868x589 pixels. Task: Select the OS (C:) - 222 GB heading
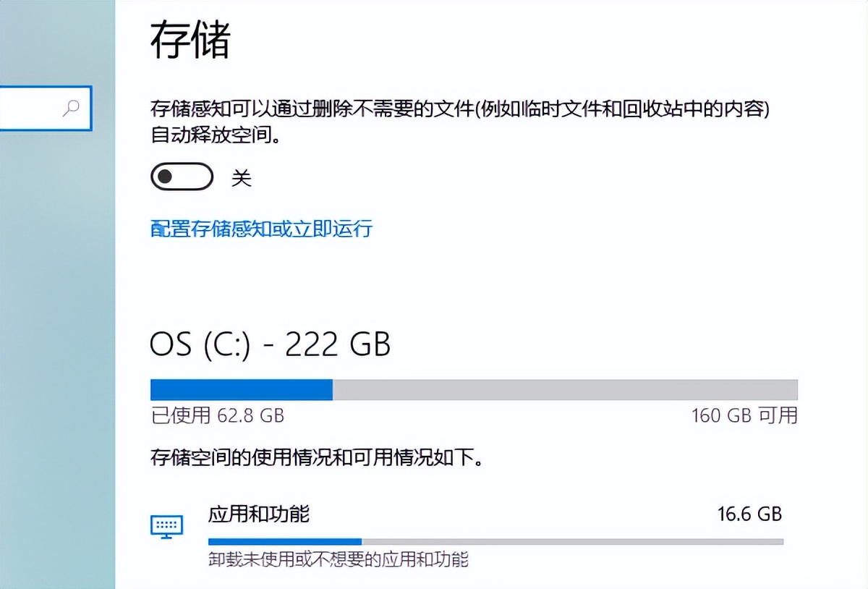[x=270, y=345]
